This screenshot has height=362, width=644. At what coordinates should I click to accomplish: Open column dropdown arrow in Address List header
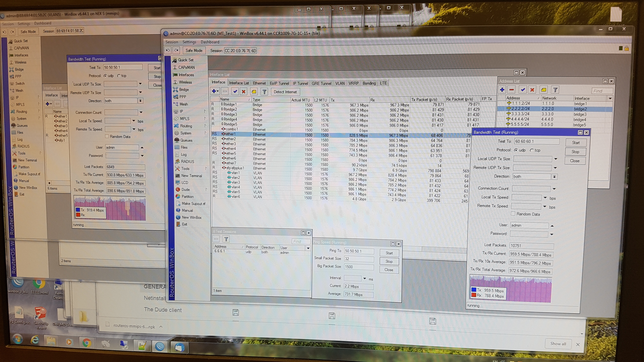(x=610, y=98)
